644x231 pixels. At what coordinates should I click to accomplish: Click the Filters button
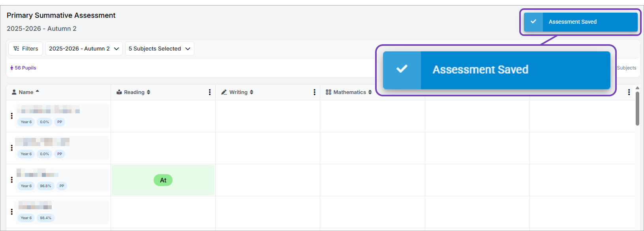point(26,49)
